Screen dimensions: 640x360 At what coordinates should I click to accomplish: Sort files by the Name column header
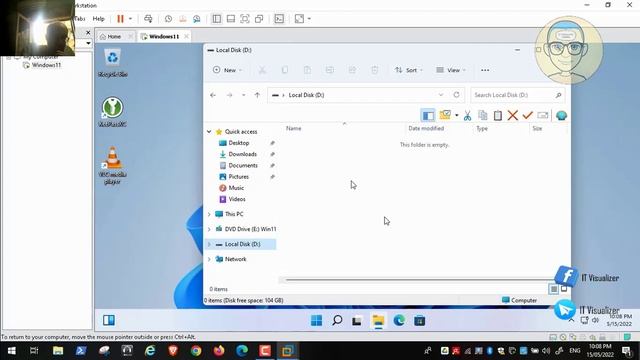[293, 128]
